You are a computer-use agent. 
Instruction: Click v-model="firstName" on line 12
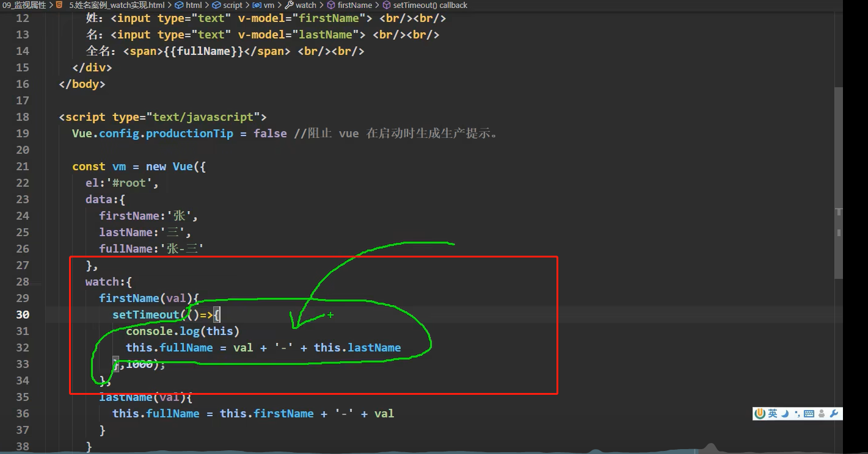[x=305, y=18]
